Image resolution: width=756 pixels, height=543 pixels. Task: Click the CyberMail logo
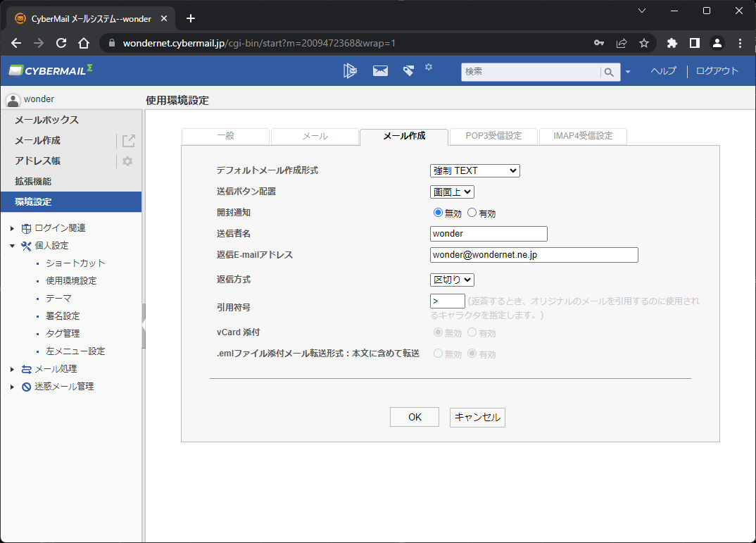point(51,70)
